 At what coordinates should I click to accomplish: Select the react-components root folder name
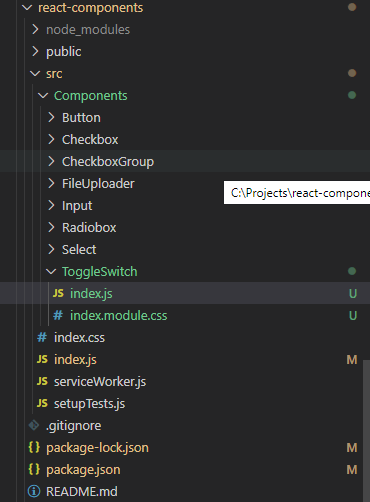(x=90, y=8)
